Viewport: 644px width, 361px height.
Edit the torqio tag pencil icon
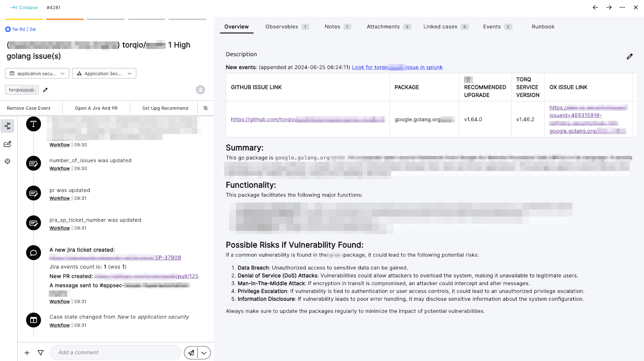point(45,90)
